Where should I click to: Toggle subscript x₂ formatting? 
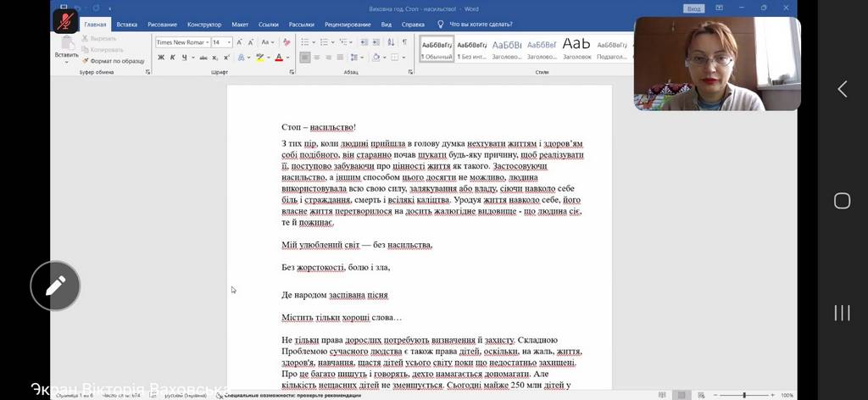pos(214,58)
